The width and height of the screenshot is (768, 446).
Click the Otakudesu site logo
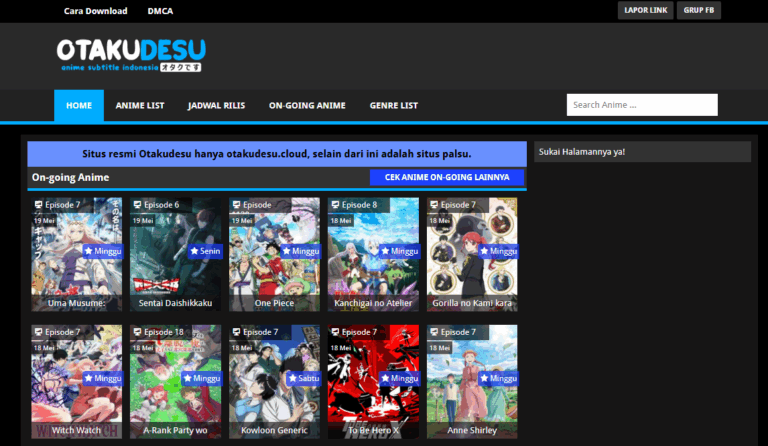131,55
